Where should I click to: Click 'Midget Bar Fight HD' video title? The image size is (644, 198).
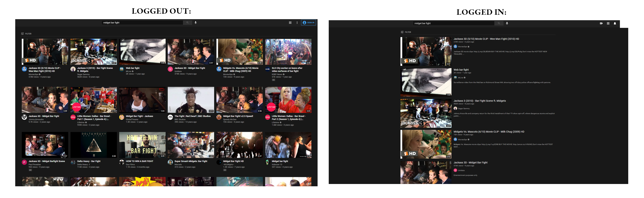tap(233, 161)
